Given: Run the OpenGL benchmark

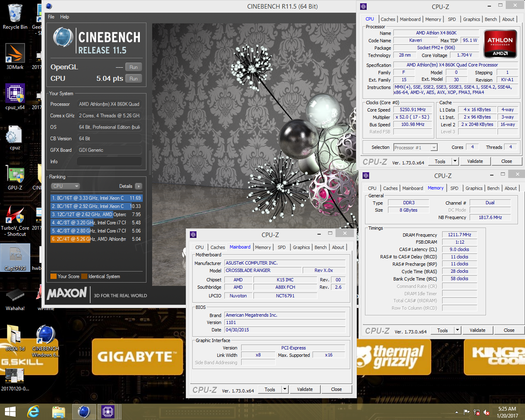Looking at the screenshot, I should click(x=134, y=67).
